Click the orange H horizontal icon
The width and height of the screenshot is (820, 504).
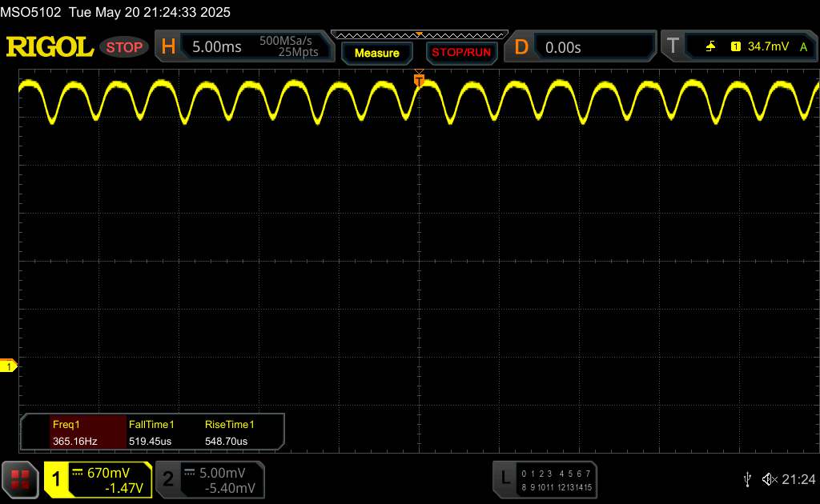pos(168,47)
